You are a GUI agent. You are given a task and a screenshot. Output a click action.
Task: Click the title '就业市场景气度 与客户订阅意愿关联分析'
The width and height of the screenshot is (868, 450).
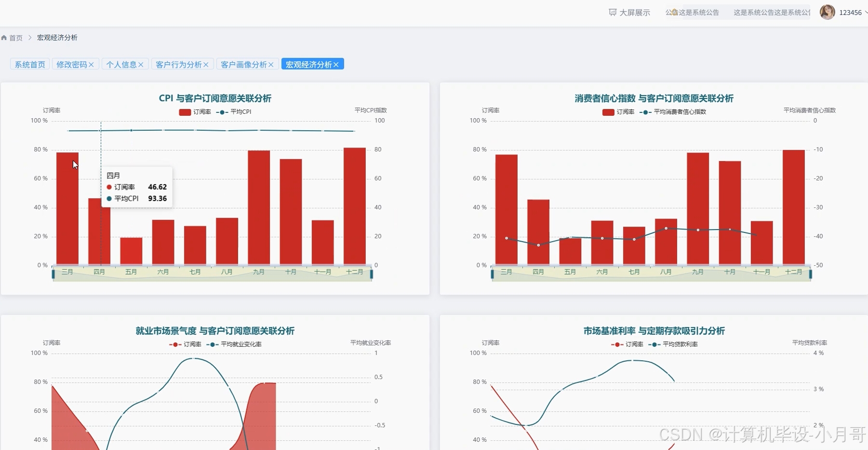pos(215,331)
